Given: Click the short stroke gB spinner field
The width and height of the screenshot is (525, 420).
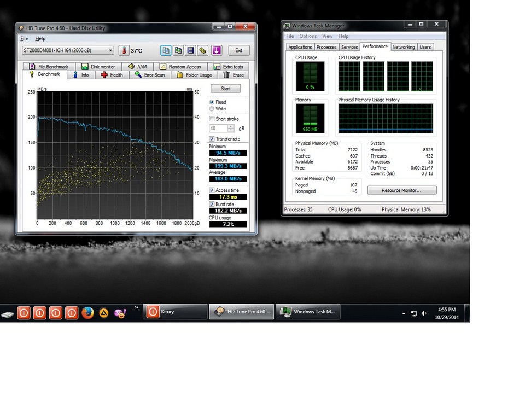Looking at the screenshot, I should coord(219,129).
